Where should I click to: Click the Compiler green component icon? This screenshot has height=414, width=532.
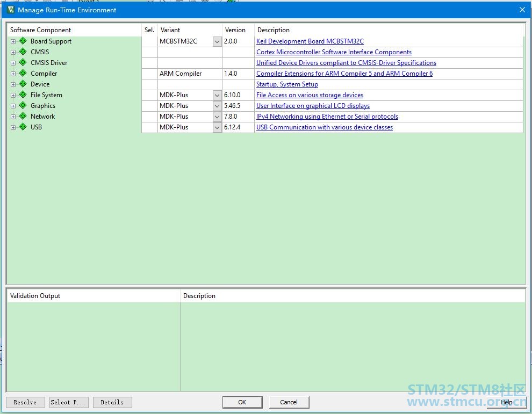click(23, 73)
